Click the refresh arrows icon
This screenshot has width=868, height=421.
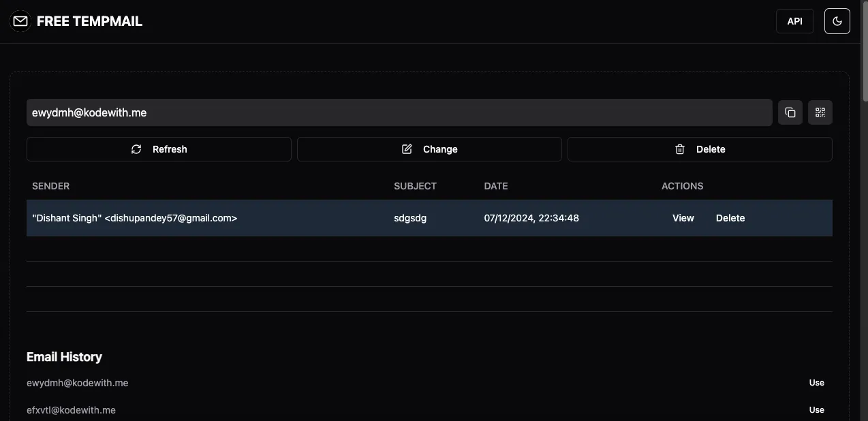tap(136, 149)
